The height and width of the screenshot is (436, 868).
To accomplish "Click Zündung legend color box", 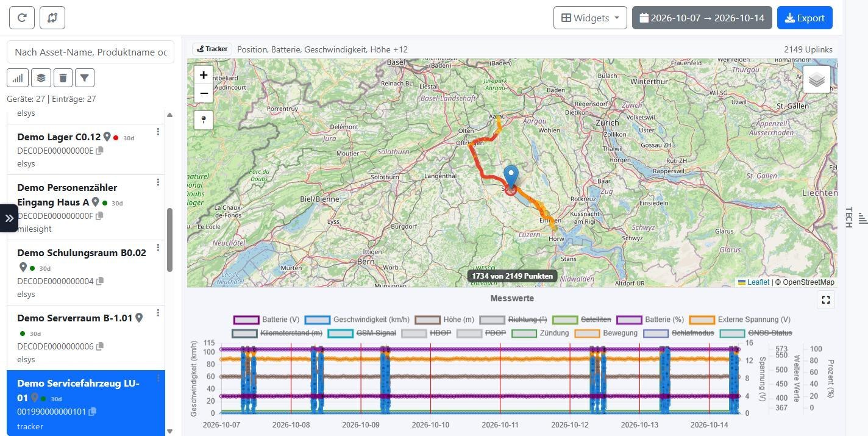I will click(524, 333).
